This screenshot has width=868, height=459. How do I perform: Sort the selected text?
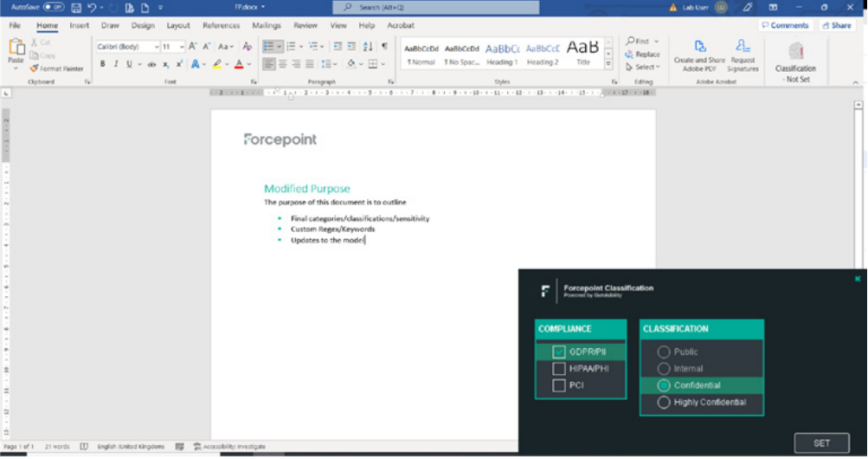click(x=368, y=47)
